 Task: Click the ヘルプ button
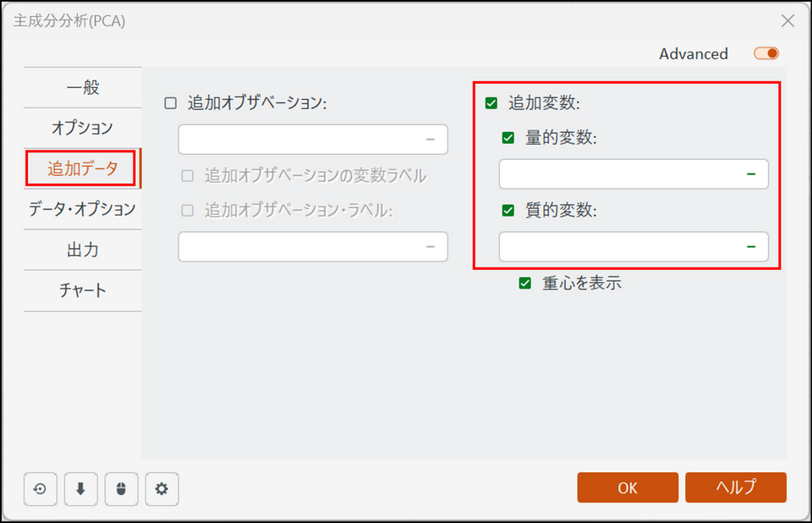click(x=735, y=487)
